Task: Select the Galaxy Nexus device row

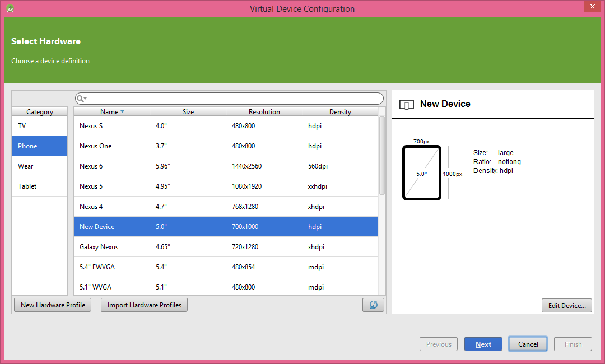Action: pos(226,247)
